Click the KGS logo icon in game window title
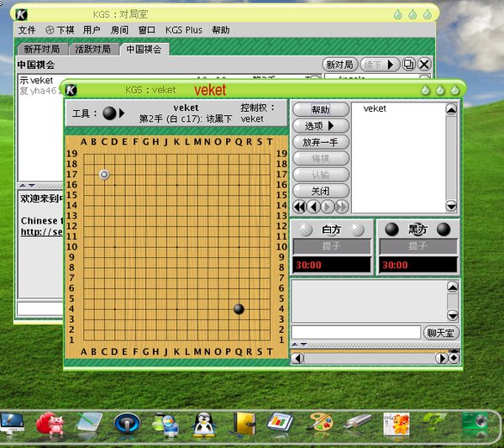This screenshot has height=448, width=504. [x=71, y=90]
